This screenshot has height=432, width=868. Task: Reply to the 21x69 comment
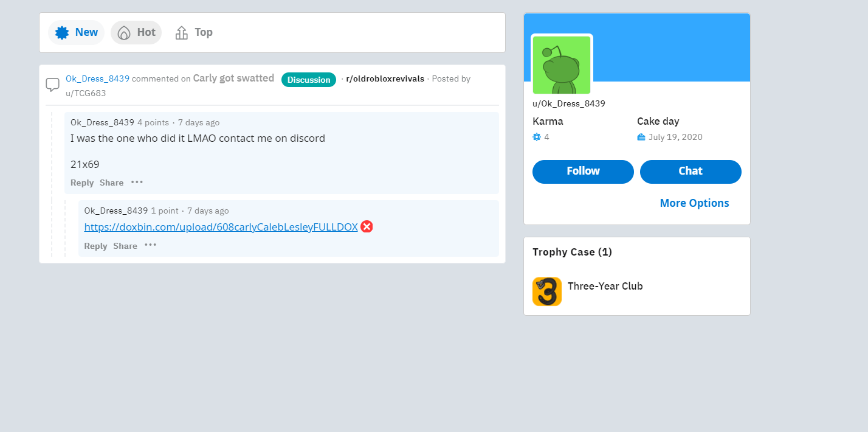[82, 183]
